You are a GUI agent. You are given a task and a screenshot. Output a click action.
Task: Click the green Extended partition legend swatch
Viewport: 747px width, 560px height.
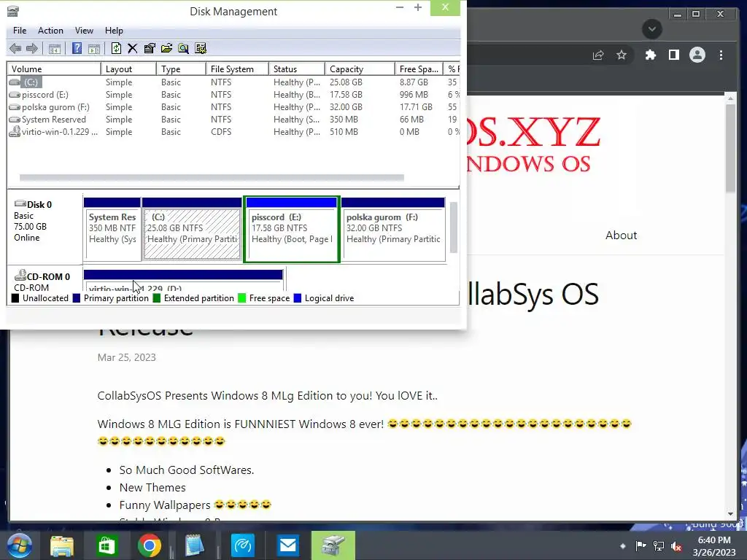157,298
